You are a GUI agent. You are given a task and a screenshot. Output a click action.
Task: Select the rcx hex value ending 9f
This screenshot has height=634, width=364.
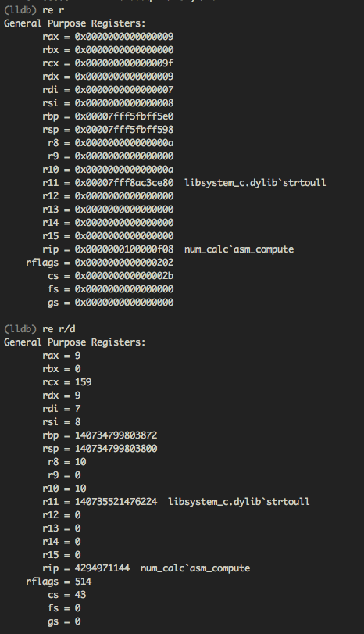[124, 63]
